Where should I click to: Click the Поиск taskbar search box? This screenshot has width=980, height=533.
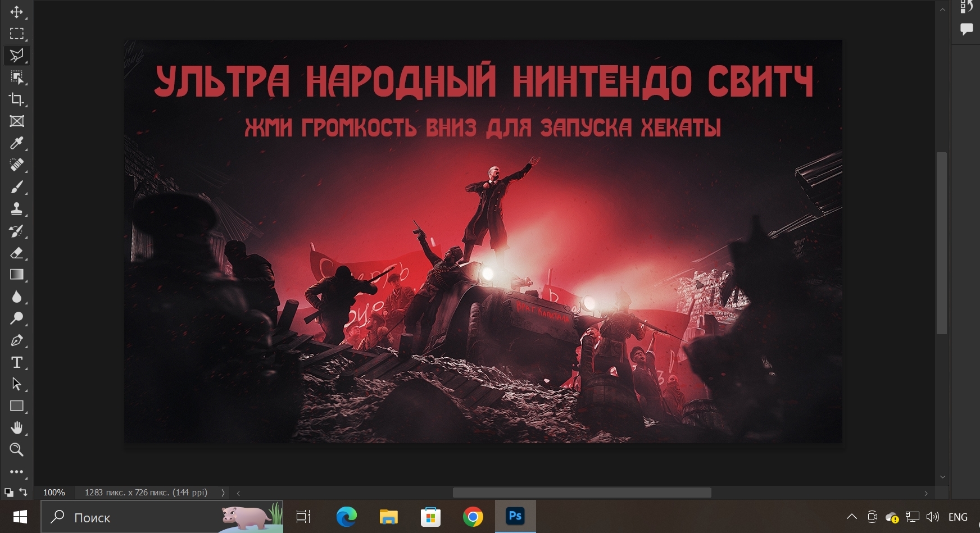pyautogui.click(x=162, y=517)
